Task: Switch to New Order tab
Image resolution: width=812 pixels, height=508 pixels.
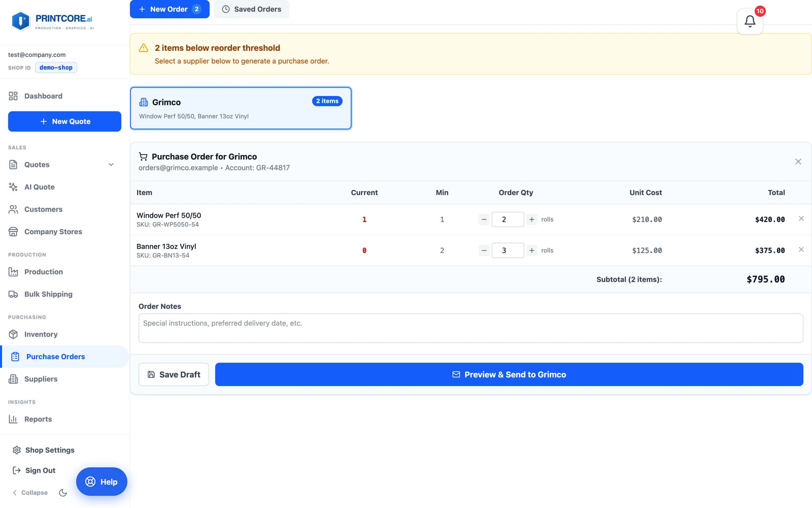Action: point(170,9)
